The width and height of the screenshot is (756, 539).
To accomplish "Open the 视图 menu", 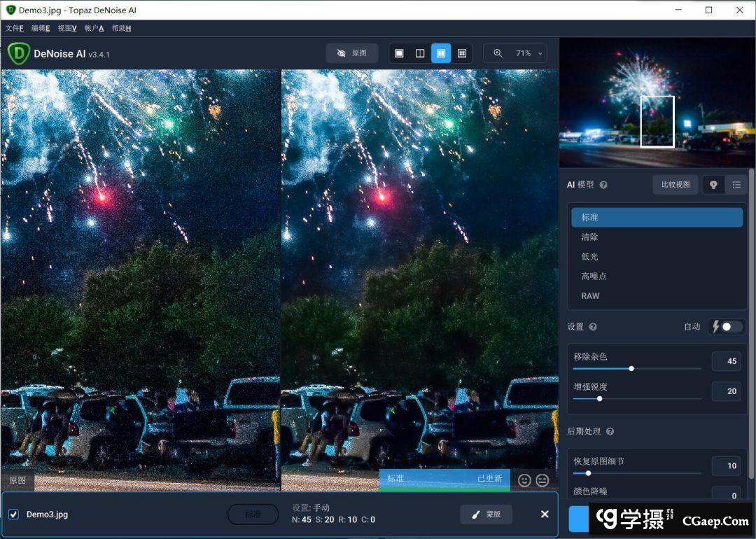I will (x=67, y=28).
